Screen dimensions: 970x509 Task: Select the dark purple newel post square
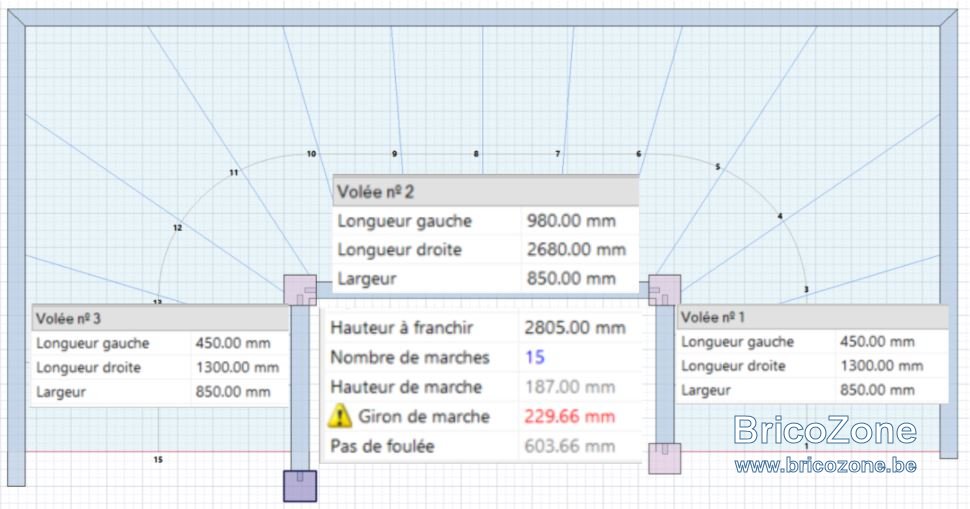300,486
